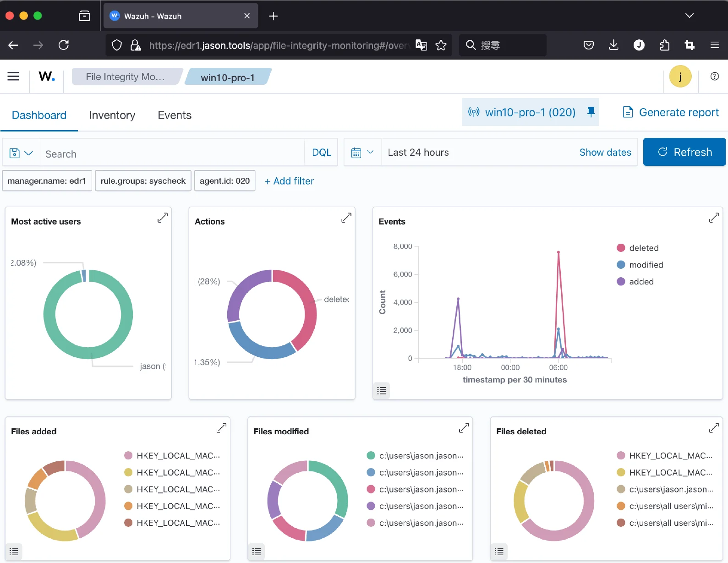Click the manager.name: edr1 filter pill
Screen dimensions: 728x563
point(47,181)
